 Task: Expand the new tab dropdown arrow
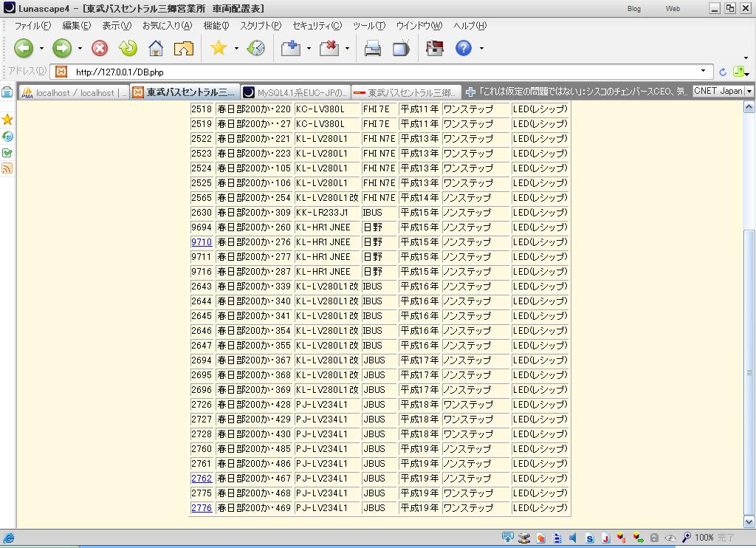pos(309,48)
